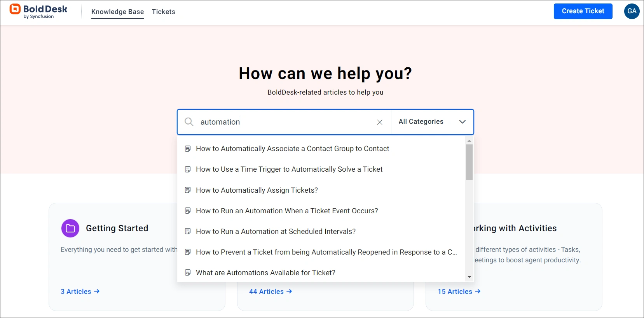Click the Create Ticket button

[583, 11]
